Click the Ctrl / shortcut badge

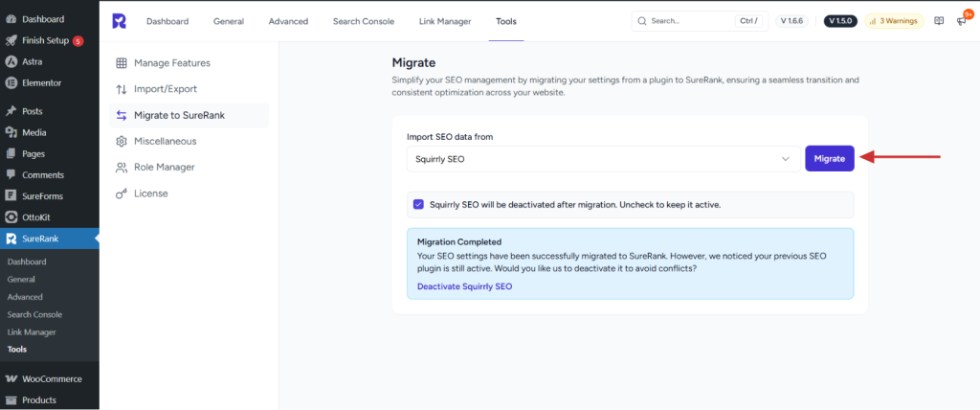[x=748, y=21]
